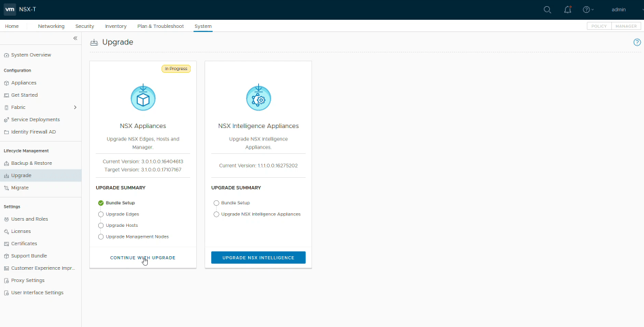
Task: Open Backup & Restore in sidebar
Action: [31, 163]
